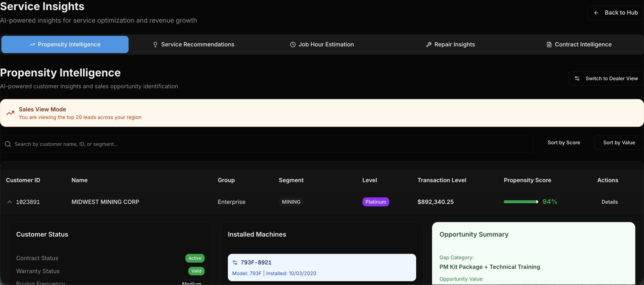Click the trending-up icon on Propensity Intelligence tab
This screenshot has width=644, height=285.
point(32,44)
